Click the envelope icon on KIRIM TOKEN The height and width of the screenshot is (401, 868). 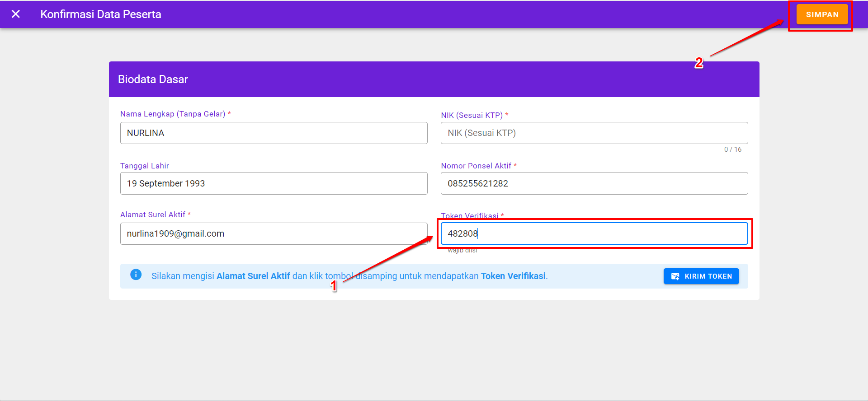coord(675,276)
